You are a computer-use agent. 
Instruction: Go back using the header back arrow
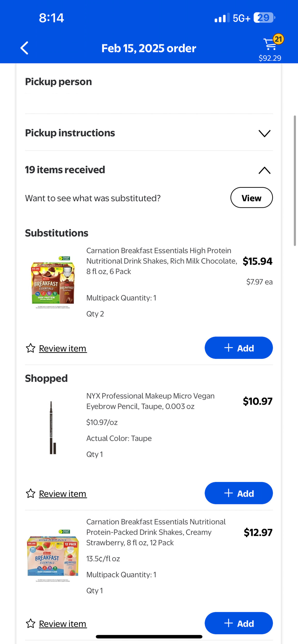pos(25,48)
